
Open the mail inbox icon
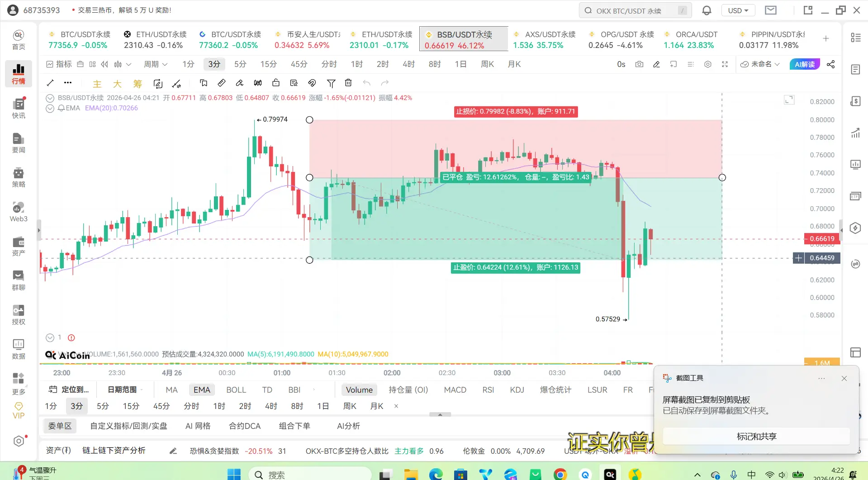(x=771, y=10)
